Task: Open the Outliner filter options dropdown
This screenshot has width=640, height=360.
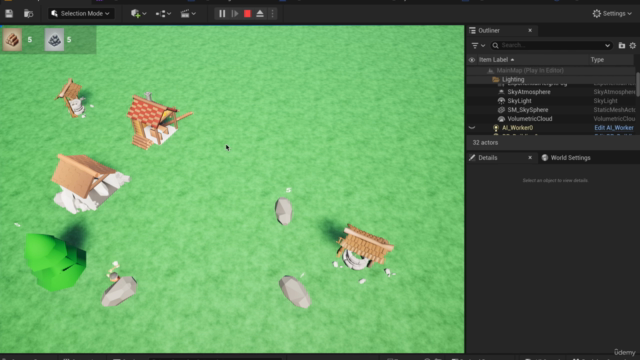Action: (478, 45)
